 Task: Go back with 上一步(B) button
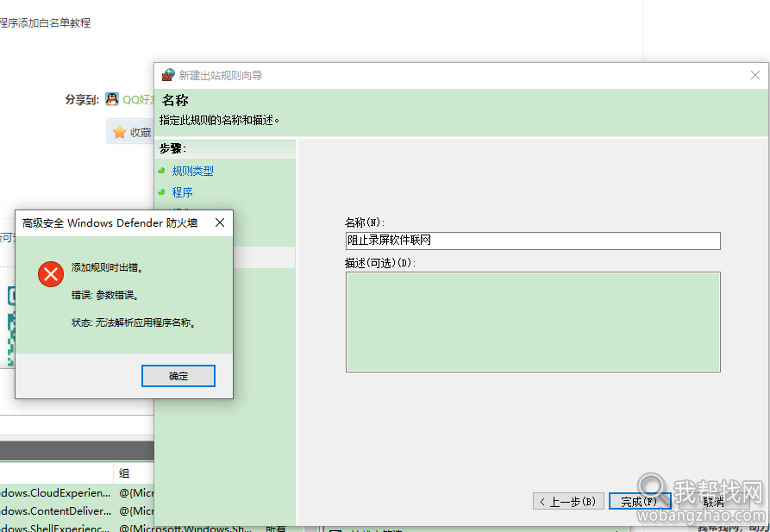[x=568, y=502]
